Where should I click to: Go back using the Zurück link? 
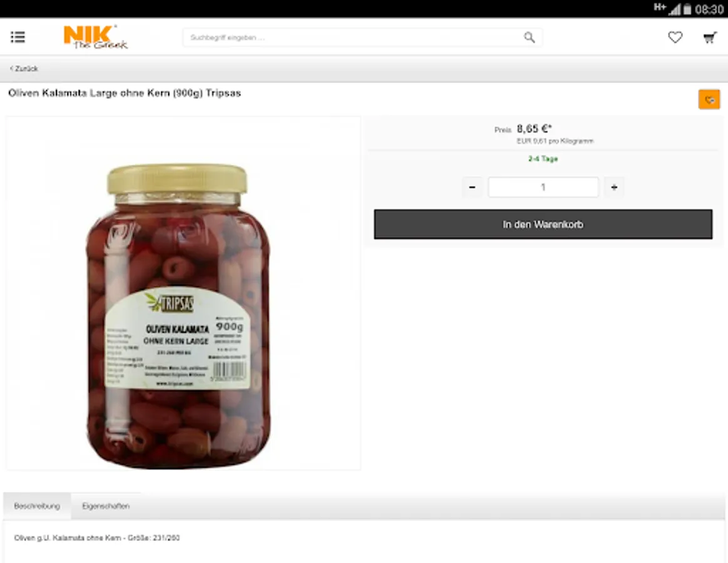(x=24, y=68)
